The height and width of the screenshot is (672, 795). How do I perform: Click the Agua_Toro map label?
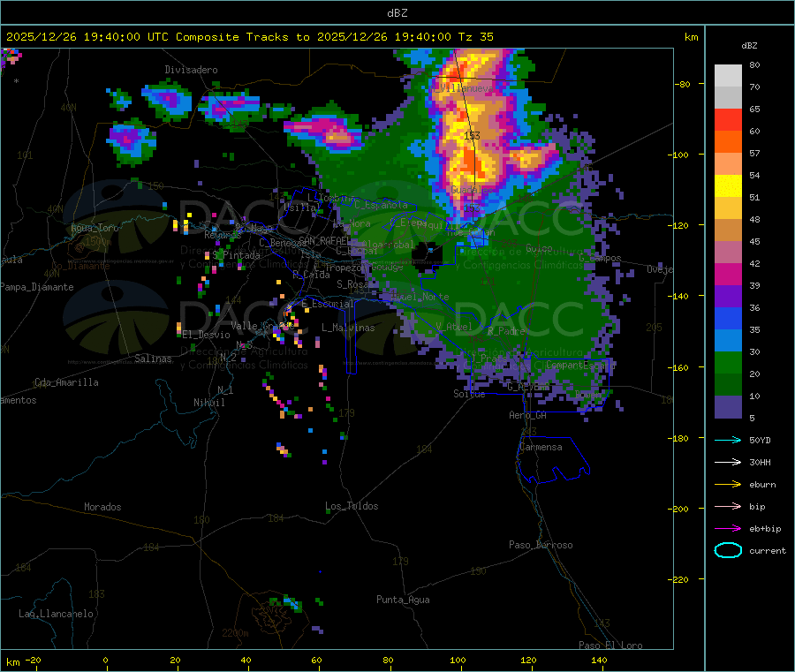95,228
